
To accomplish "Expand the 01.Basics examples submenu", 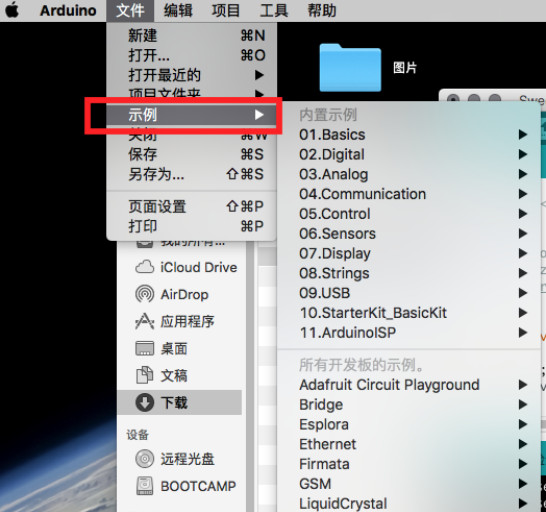I will click(408, 134).
